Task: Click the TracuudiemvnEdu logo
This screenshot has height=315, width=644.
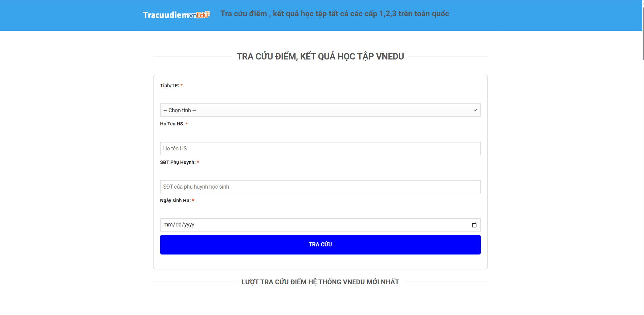Action: coord(176,15)
